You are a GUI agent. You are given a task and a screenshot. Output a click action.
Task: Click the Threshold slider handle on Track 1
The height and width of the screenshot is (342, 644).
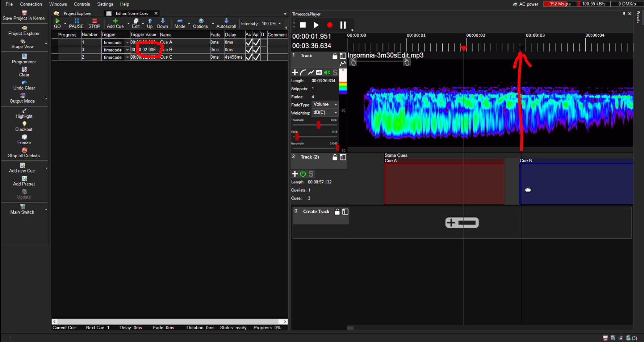point(318,125)
